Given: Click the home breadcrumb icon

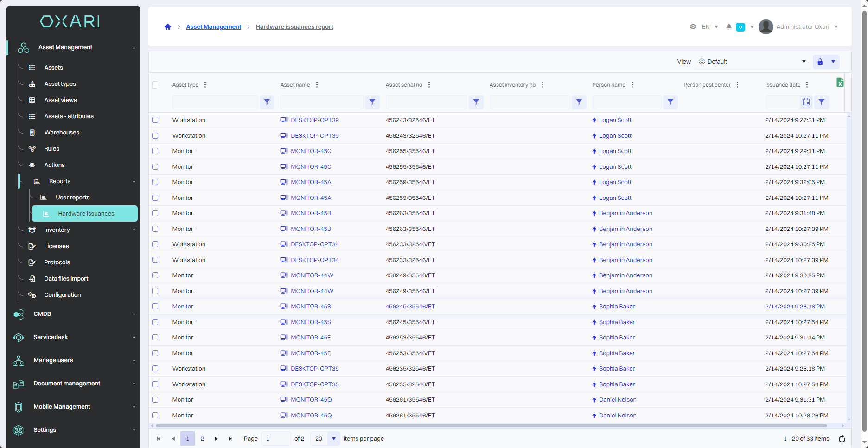Looking at the screenshot, I should pos(168,27).
